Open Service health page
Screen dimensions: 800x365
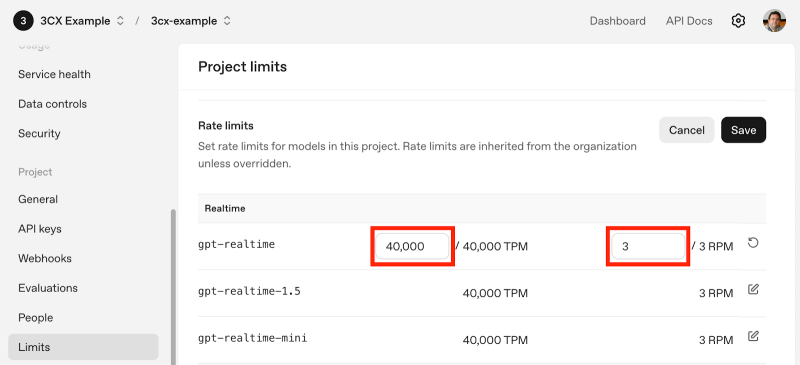tap(54, 75)
